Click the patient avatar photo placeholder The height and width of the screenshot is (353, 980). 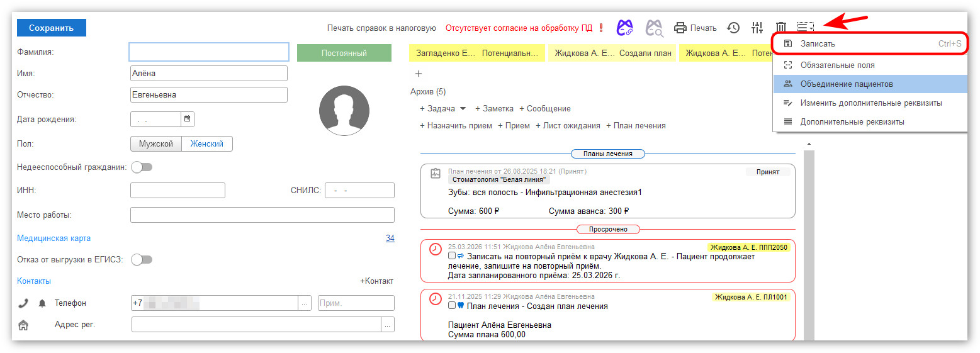pos(344,111)
